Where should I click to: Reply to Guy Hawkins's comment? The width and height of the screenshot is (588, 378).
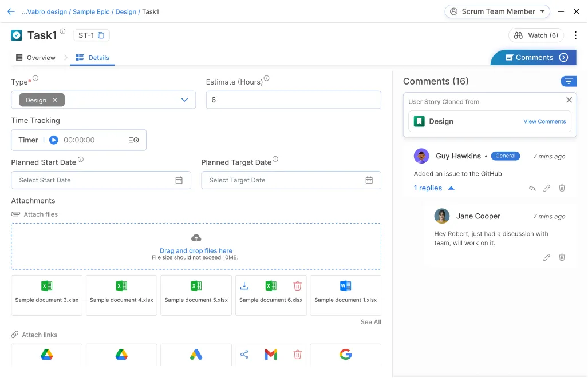[x=531, y=188]
